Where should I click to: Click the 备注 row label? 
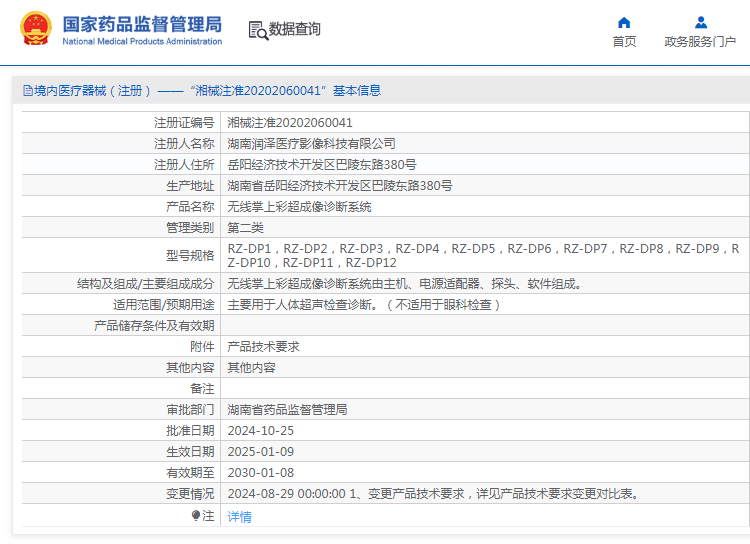[x=202, y=389]
